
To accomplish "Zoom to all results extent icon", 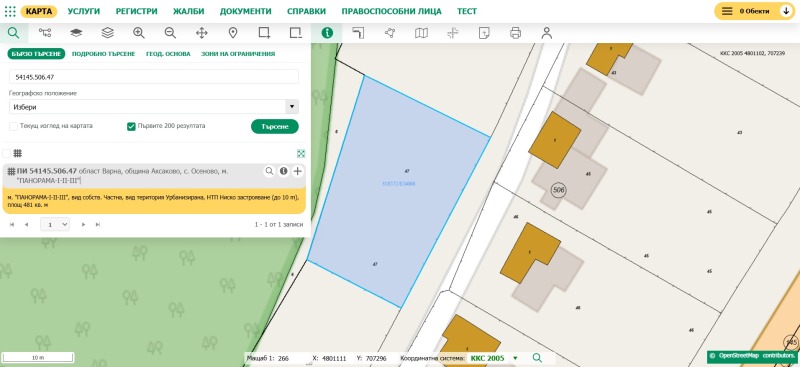I will (301, 153).
